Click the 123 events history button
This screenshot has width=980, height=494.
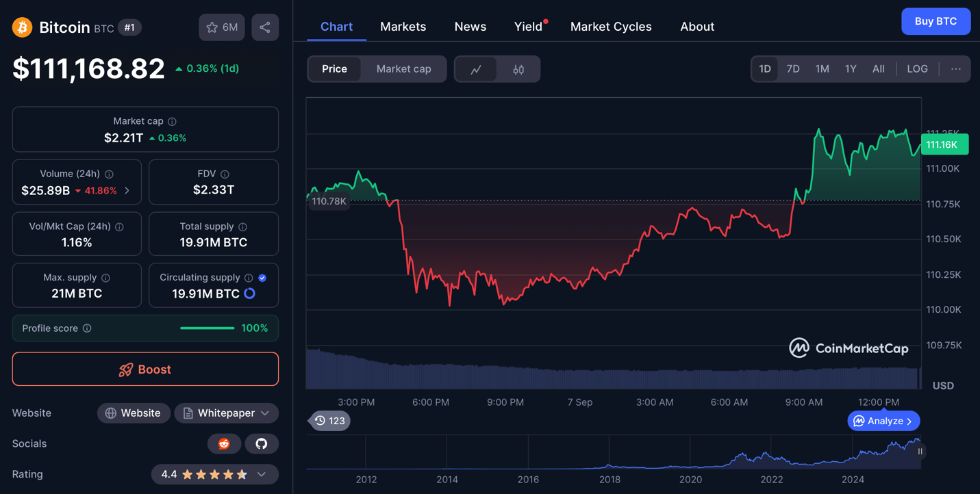(329, 421)
